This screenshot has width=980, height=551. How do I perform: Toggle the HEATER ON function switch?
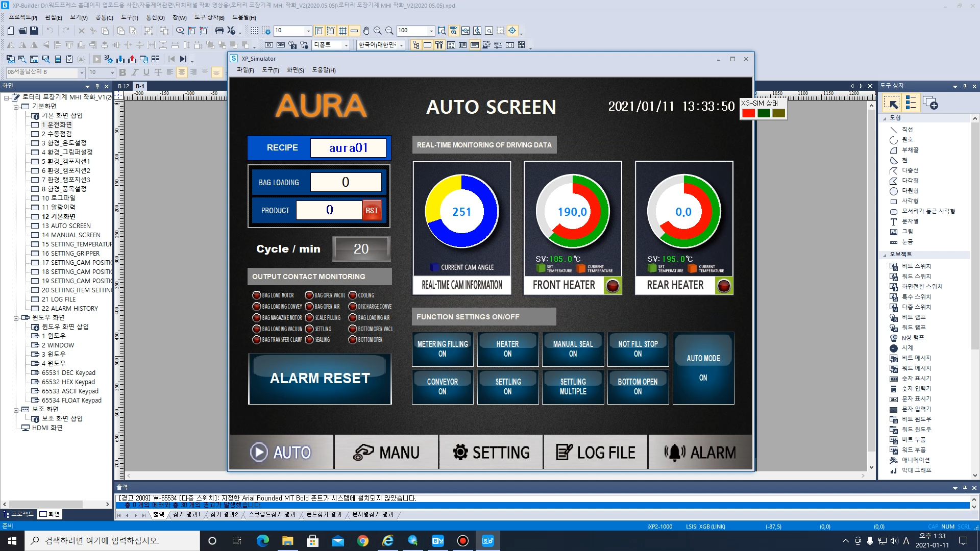507,349
